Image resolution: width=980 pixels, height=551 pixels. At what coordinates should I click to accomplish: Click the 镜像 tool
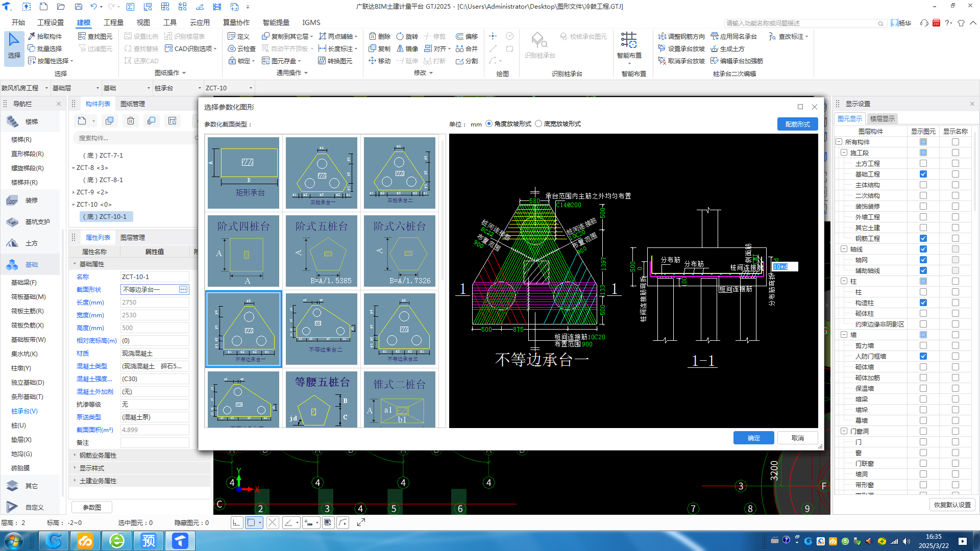point(407,48)
